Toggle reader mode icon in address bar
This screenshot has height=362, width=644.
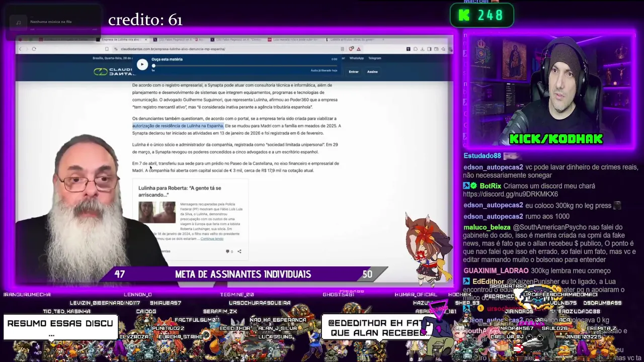(x=343, y=49)
